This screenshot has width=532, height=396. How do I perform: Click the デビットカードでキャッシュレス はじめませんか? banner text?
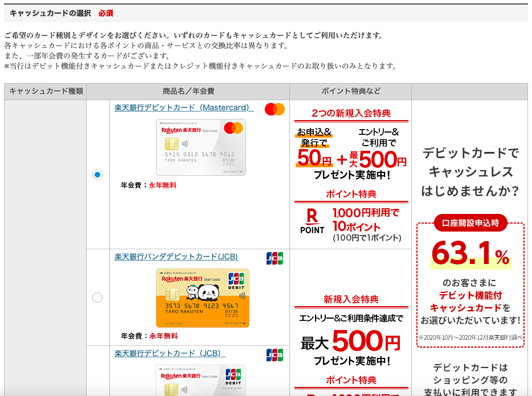pos(470,172)
